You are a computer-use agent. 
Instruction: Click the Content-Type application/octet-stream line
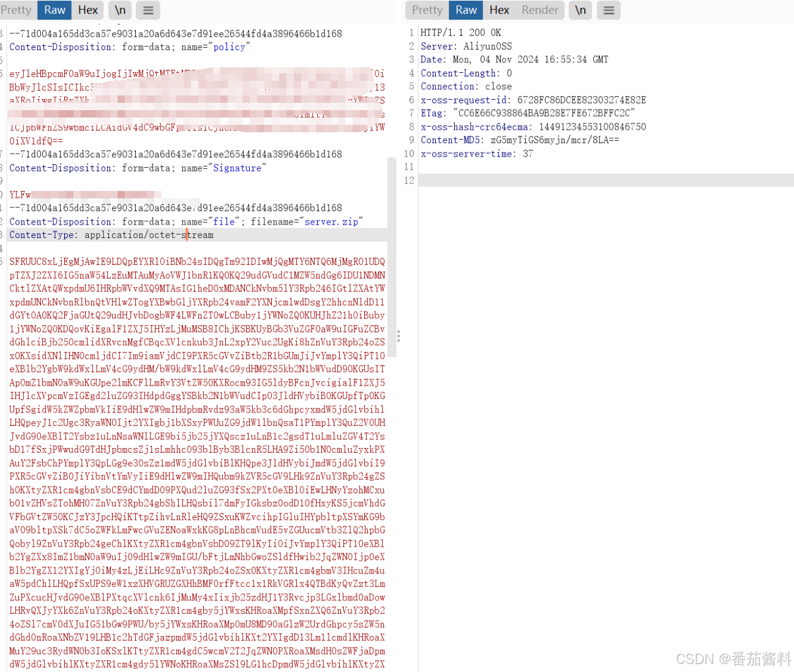click(111, 235)
